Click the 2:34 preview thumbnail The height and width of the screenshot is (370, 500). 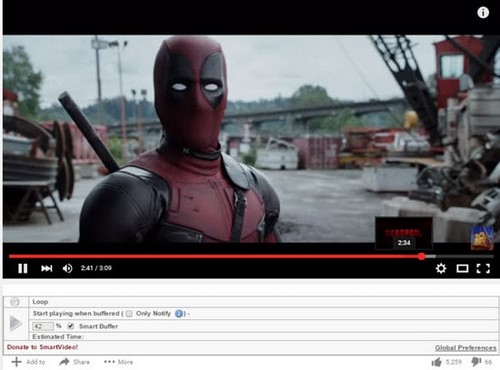404,233
